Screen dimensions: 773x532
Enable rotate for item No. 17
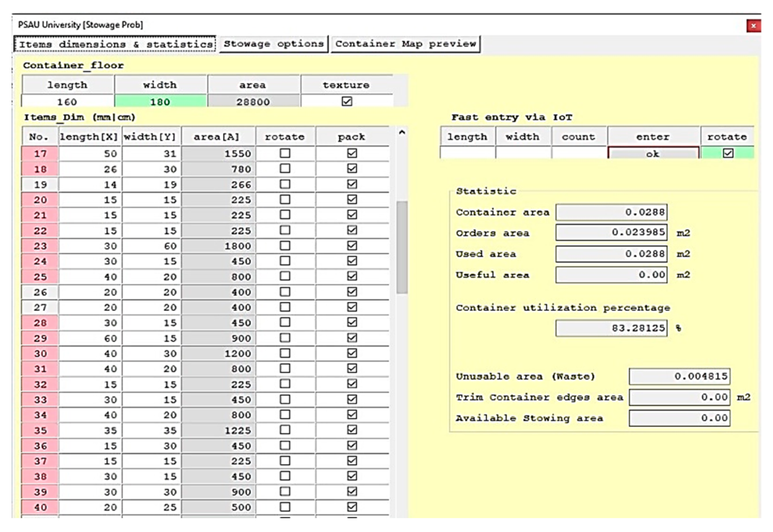coord(285,153)
